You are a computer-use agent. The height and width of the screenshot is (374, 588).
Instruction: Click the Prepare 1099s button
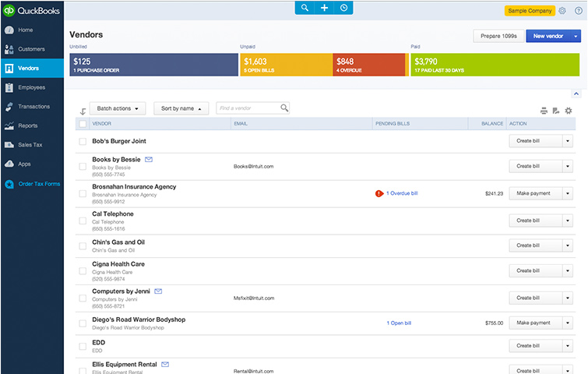(498, 36)
